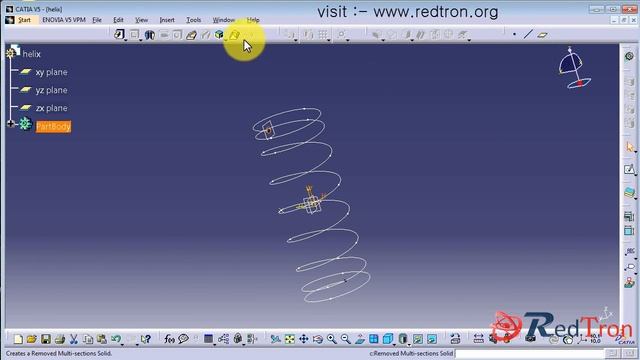Select the zx plane in tree
This screenshot has height=360, width=640.
51,108
